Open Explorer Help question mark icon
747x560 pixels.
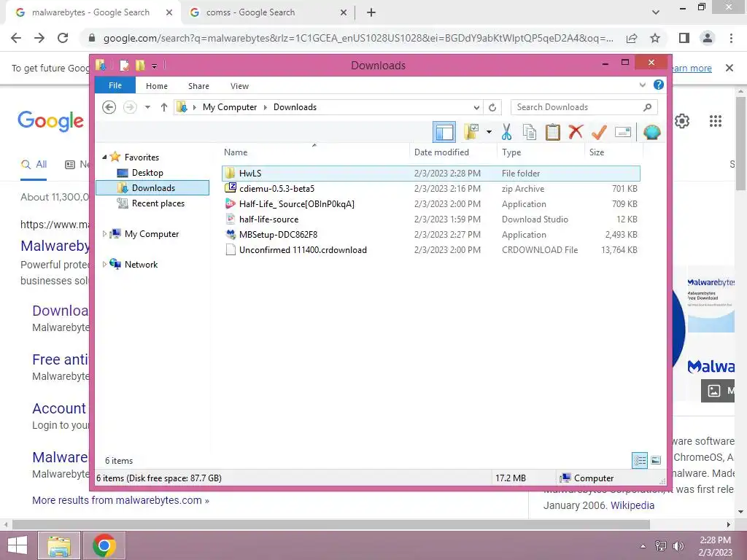[x=659, y=85]
